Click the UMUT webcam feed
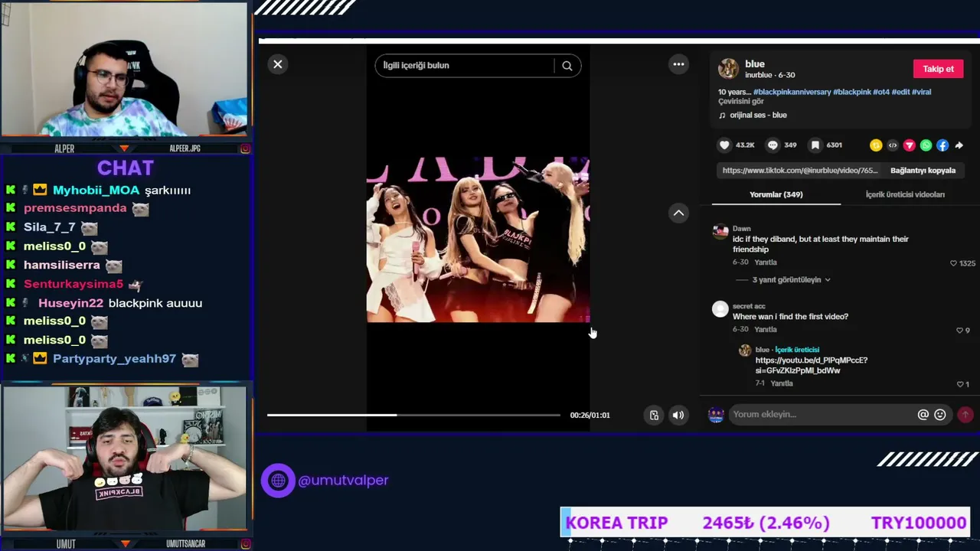The width and height of the screenshot is (980, 551). click(x=124, y=458)
